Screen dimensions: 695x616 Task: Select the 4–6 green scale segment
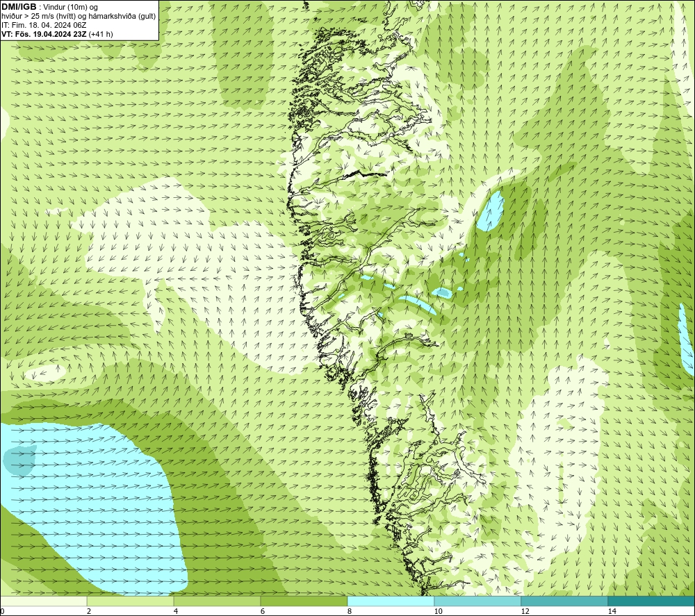coord(217,601)
